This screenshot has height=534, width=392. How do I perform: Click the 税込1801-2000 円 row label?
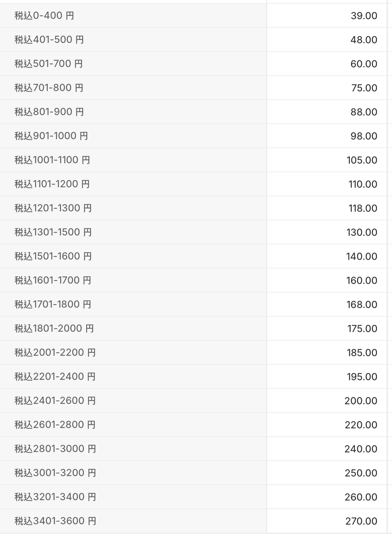tap(54, 329)
